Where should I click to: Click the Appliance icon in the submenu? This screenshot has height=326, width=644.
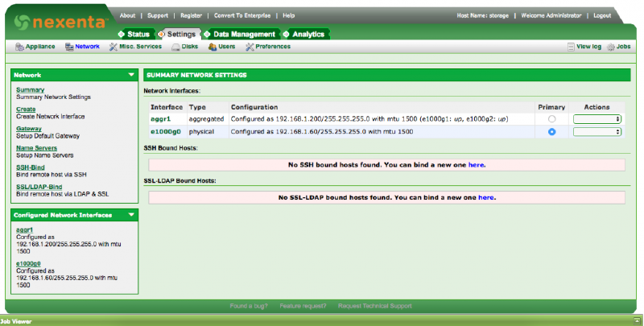(19, 47)
